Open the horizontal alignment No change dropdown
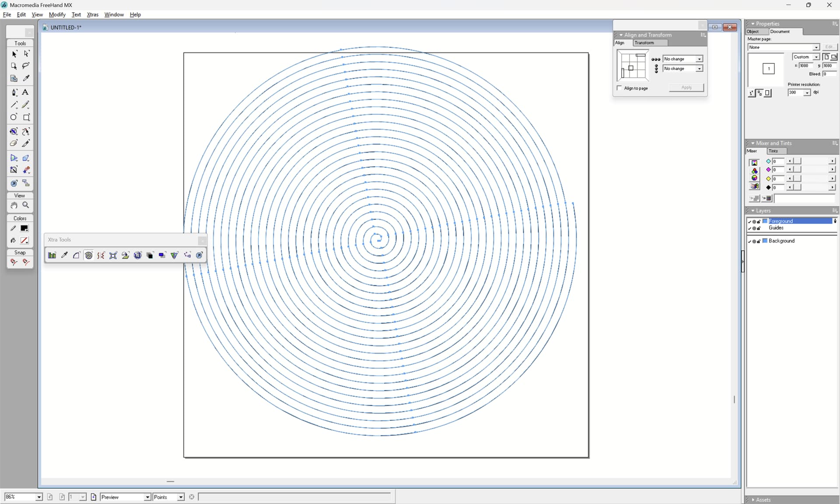 coord(699,59)
